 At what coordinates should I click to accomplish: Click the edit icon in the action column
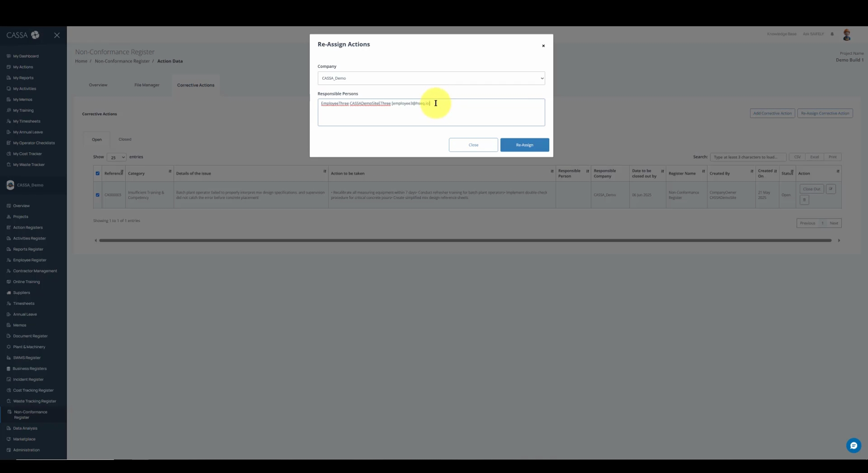pos(830,189)
